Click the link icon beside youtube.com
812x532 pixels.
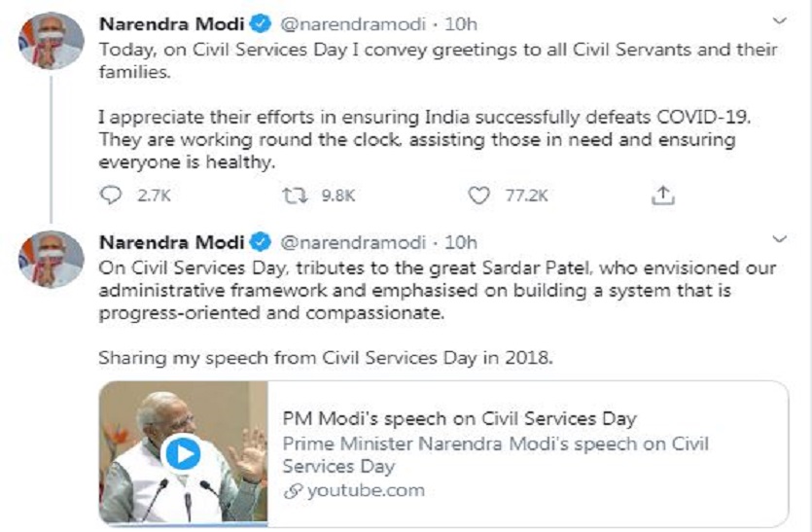tap(292, 490)
